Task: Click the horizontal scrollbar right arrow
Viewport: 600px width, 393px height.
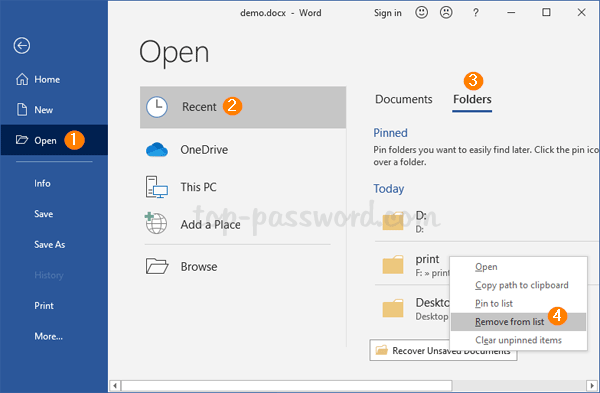Action: (x=592, y=385)
